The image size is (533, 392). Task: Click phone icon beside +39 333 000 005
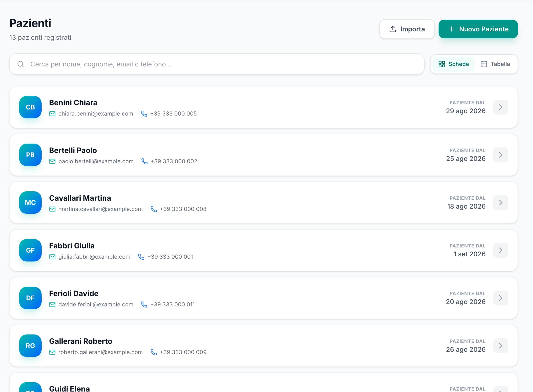(x=144, y=114)
